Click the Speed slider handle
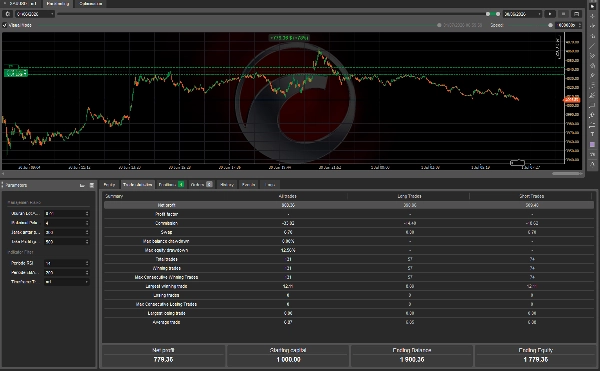The width and height of the screenshot is (600, 371). pos(550,25)
